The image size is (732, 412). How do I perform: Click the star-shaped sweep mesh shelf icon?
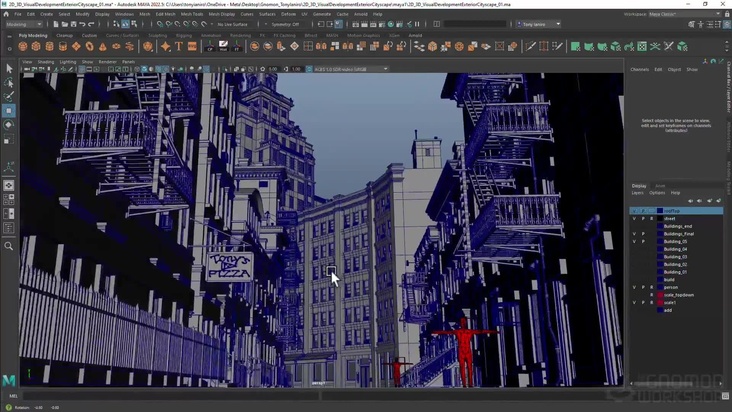[x=165, y=46]
